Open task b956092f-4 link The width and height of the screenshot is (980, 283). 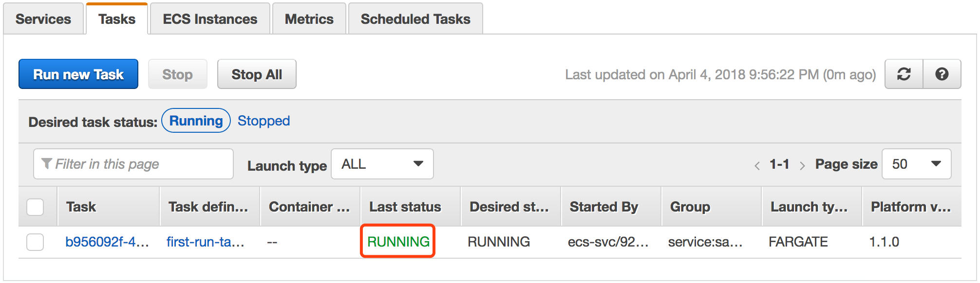[107, 242]
